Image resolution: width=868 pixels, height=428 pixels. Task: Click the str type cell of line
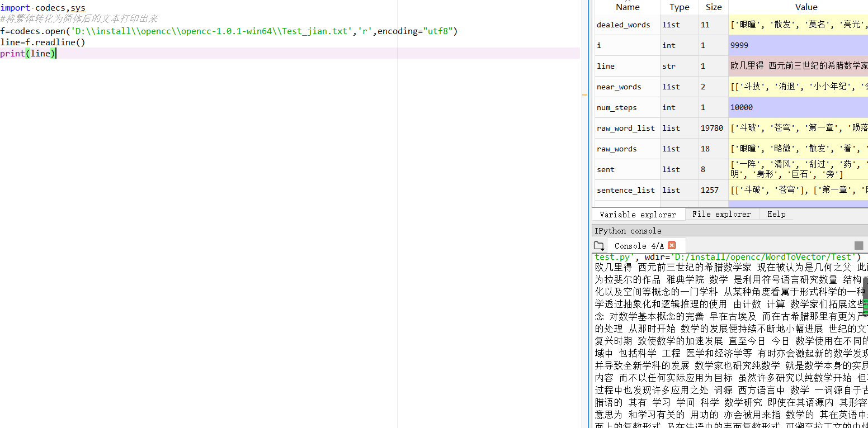coord(679,66)
